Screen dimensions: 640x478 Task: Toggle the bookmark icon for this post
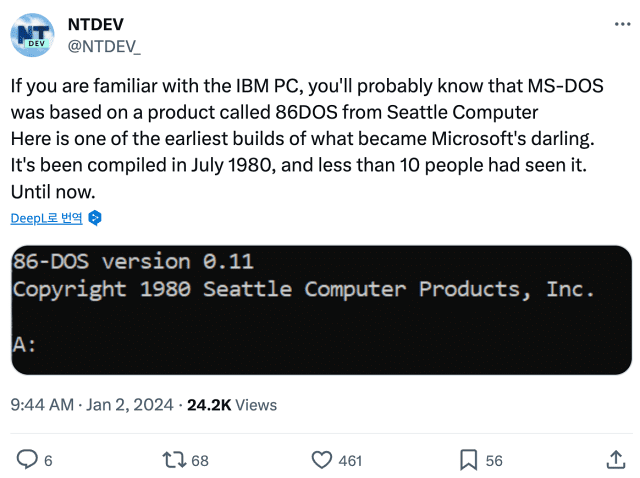(x=467, y=459)
